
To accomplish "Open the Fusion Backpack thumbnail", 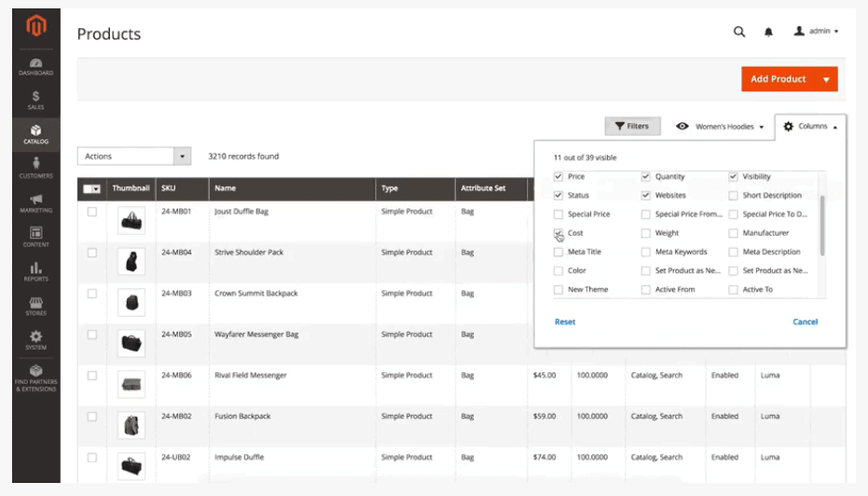I will tap(131, 425).
